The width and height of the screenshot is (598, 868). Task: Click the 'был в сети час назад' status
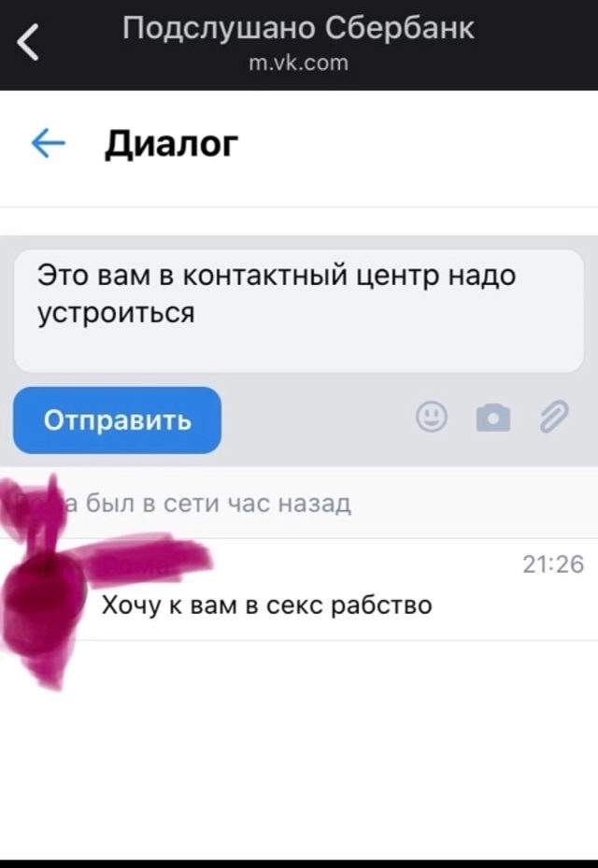[x=219, y=504]
